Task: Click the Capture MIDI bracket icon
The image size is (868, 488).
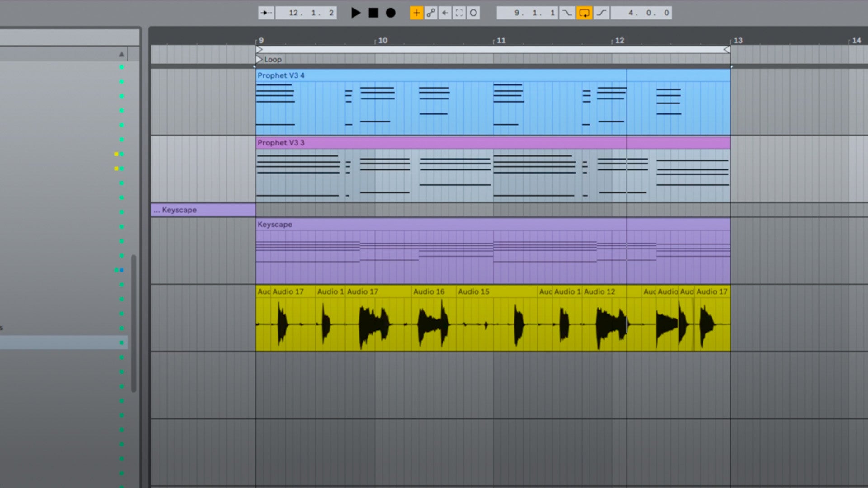Action: [x=459, y=13]
